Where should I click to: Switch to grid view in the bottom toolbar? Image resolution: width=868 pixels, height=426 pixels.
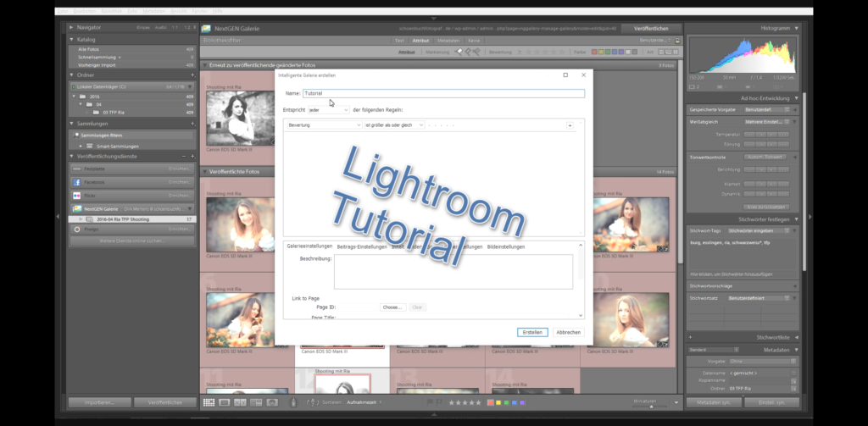tap(209, 403)
